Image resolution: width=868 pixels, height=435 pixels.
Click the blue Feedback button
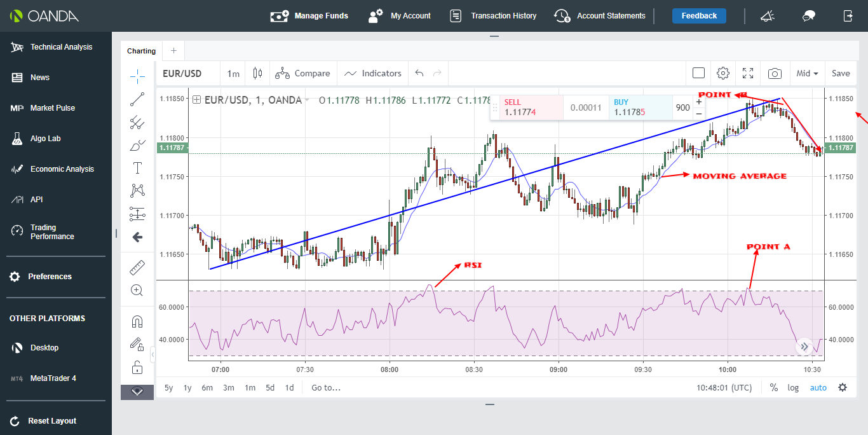pyautogui.click(x=699, y=16)
